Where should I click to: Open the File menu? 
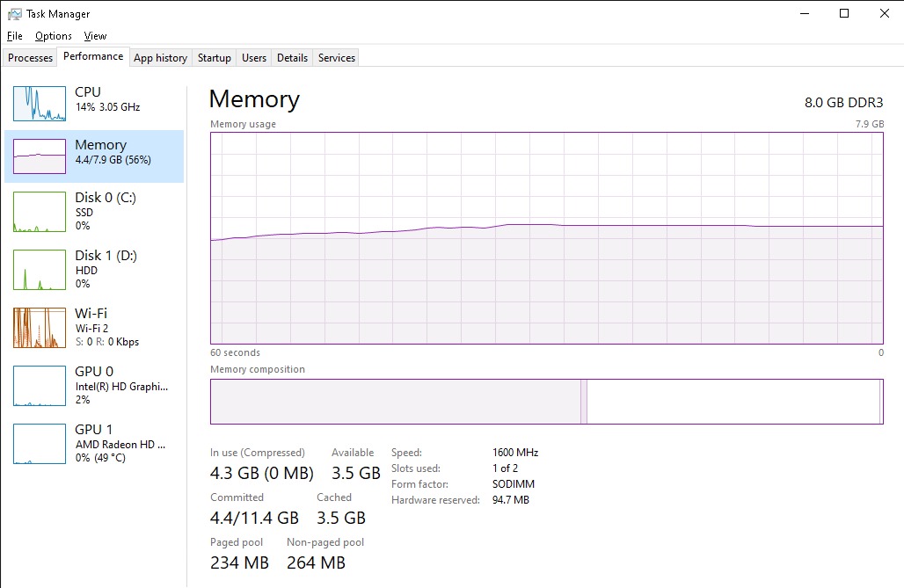point(14,36)
